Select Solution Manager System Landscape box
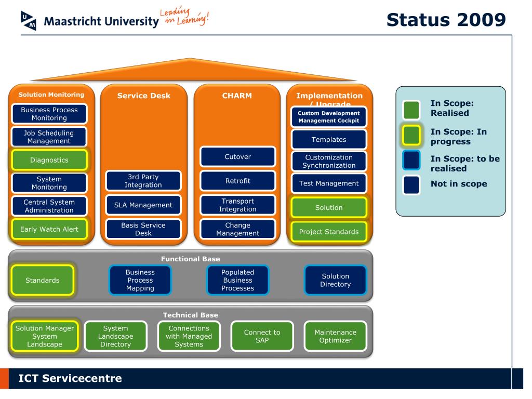532x399 pixels. click(x=45, y=336)
